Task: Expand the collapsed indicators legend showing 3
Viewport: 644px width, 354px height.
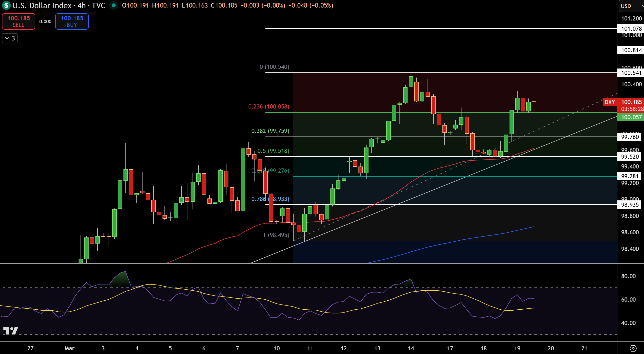Action: point(10,38)
